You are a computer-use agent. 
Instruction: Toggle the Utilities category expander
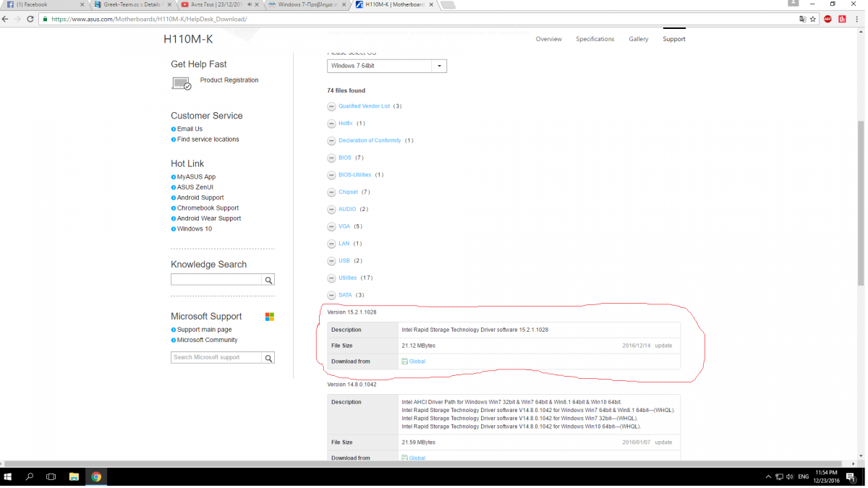pyautogui.click(x=331, y=278)
